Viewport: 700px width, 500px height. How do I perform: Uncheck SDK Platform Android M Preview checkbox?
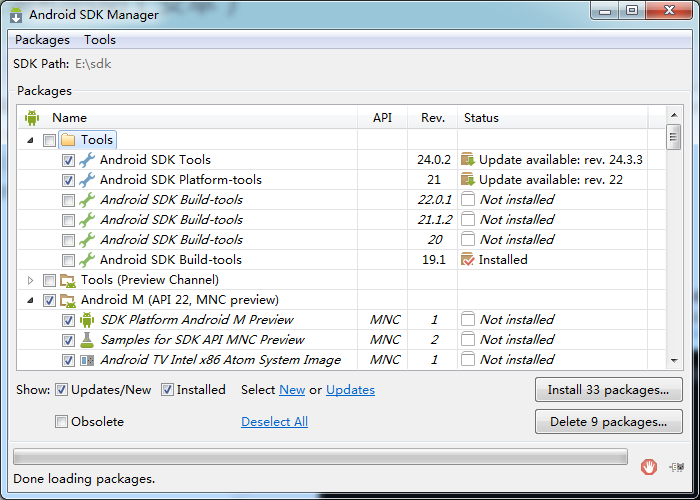coord(68,321)
